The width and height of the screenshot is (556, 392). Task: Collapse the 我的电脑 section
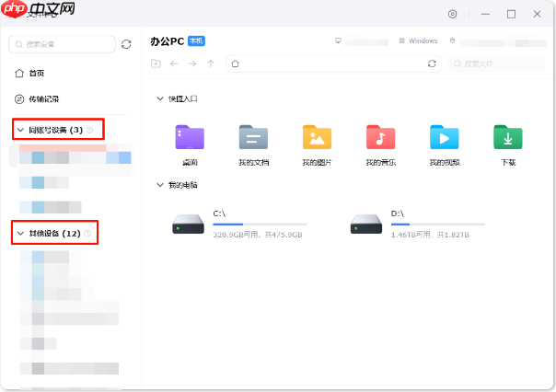[x=160, y=185]
